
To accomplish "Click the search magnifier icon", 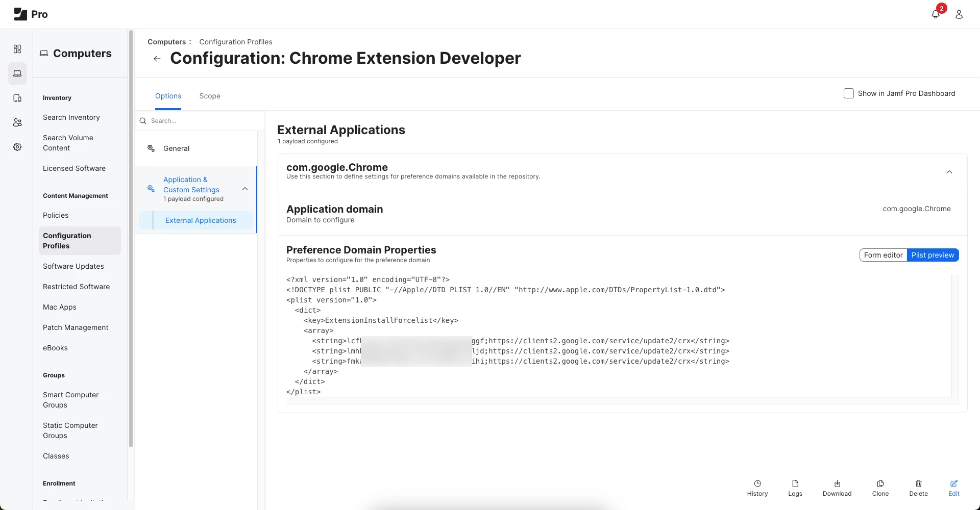I will 143,121.
